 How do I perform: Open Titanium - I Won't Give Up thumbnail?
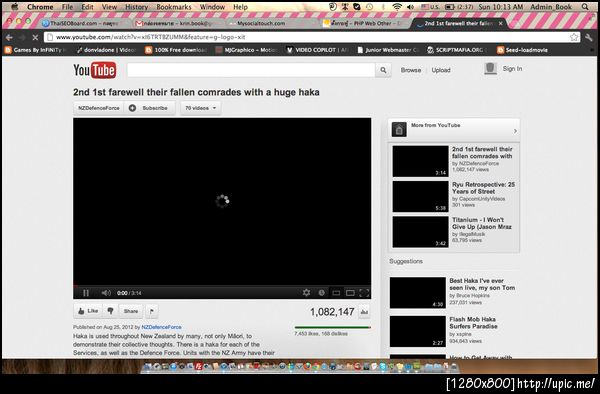(x=420, y=232)
